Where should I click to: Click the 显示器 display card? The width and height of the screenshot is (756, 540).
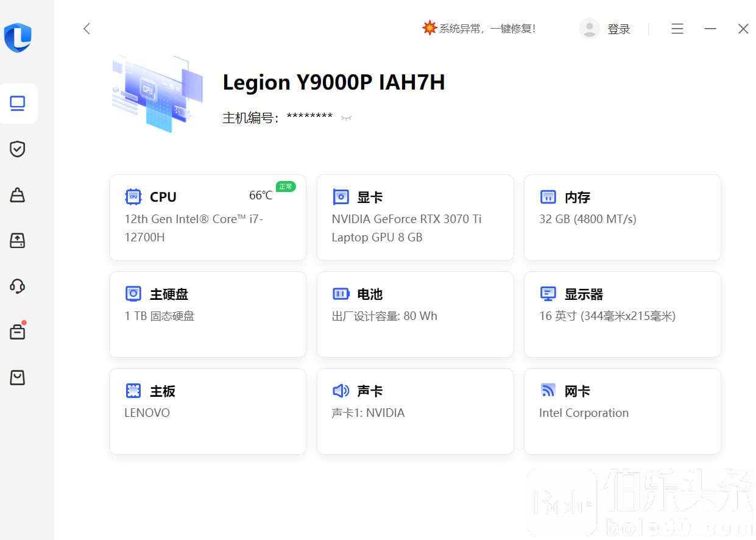click(622, 314)
